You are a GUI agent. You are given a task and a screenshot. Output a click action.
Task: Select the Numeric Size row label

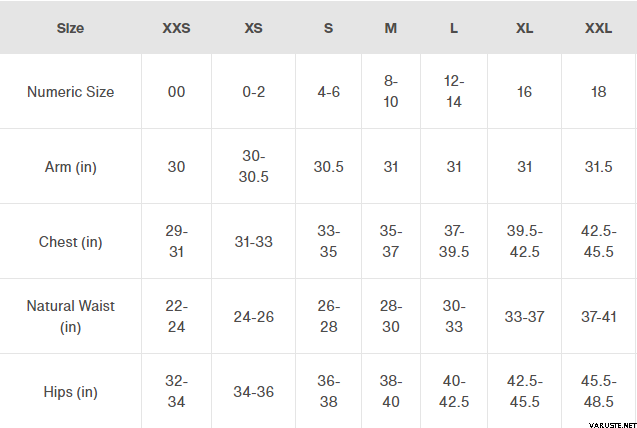(70, 92)
